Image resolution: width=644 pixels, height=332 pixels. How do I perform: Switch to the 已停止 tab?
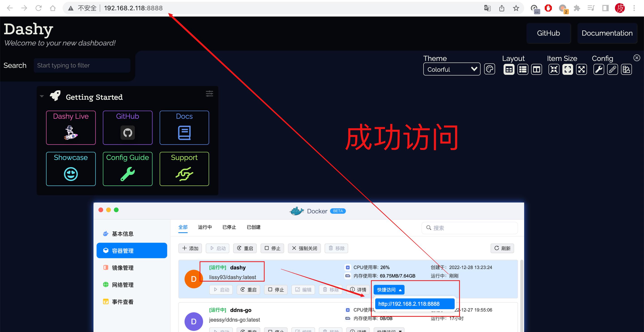pos(229,227)
